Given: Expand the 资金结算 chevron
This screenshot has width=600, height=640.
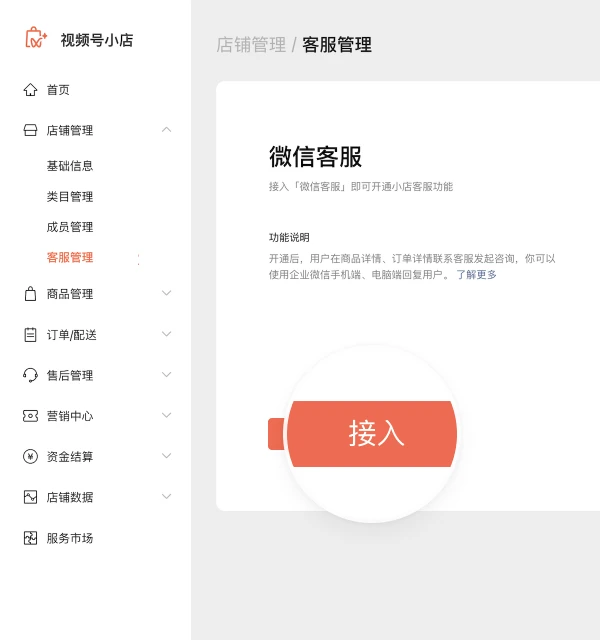Looking at the screenshot, I should pos(166,456).
